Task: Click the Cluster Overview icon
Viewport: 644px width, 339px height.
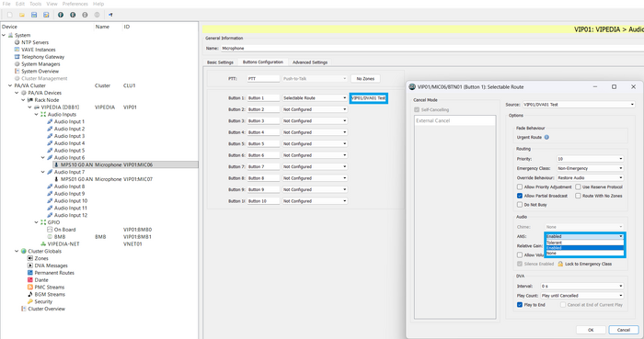Action: point(23,309)
